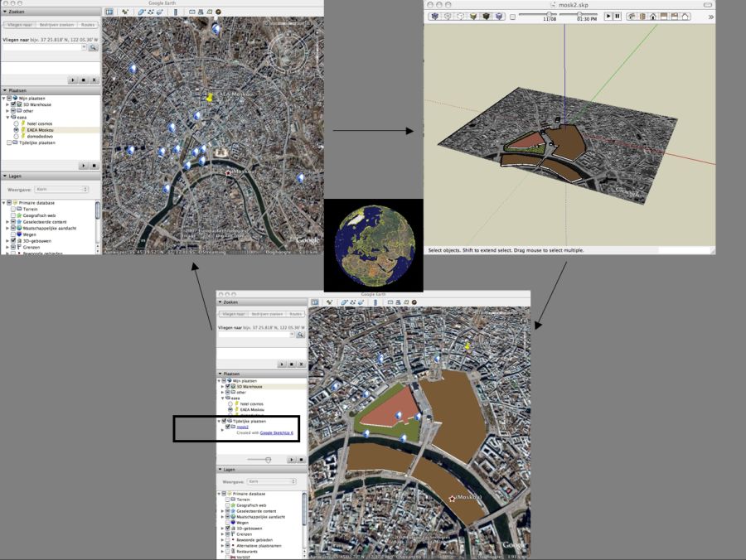Viewport: 746px width, 560px height.
Task: Toggle sidebar icon in bottom Google Earth toolbar
Action: 315,302
